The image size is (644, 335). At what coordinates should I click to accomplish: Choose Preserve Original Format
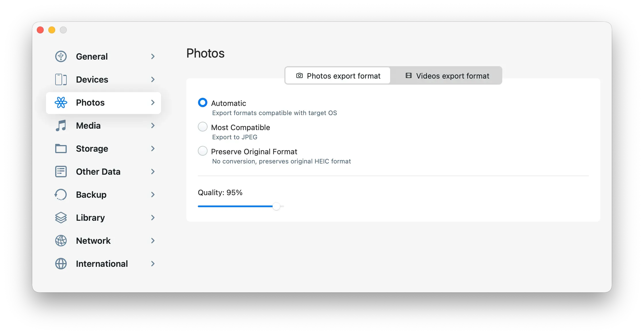[202, 151]
